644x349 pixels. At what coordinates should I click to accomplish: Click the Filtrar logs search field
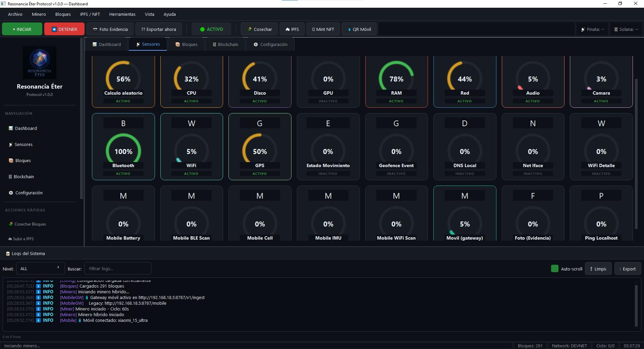tap(117, 268)
